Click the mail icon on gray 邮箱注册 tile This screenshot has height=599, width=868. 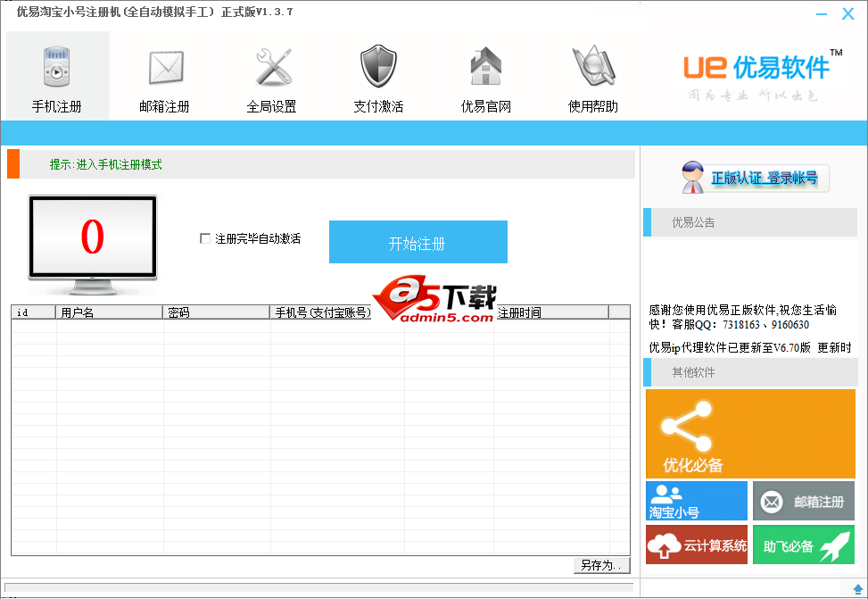[771, 502]
